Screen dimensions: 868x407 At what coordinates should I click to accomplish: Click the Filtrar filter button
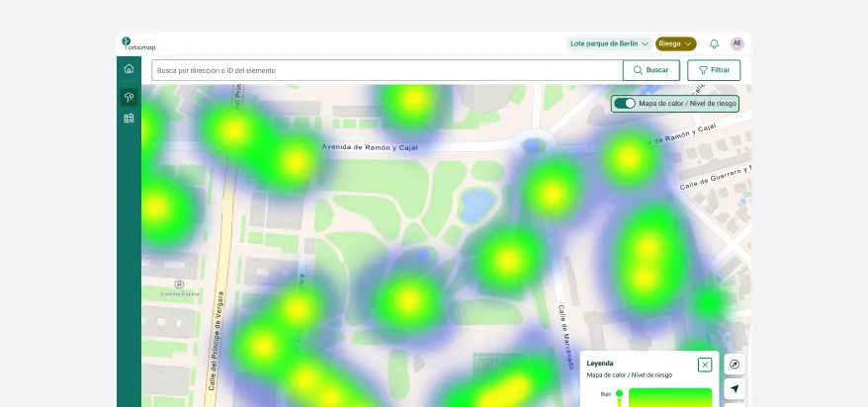pos(714,70)
